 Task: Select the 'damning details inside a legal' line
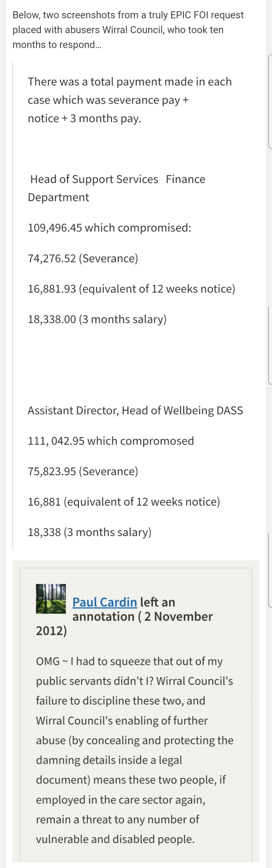pyautogui.click(x=109, y=760)
